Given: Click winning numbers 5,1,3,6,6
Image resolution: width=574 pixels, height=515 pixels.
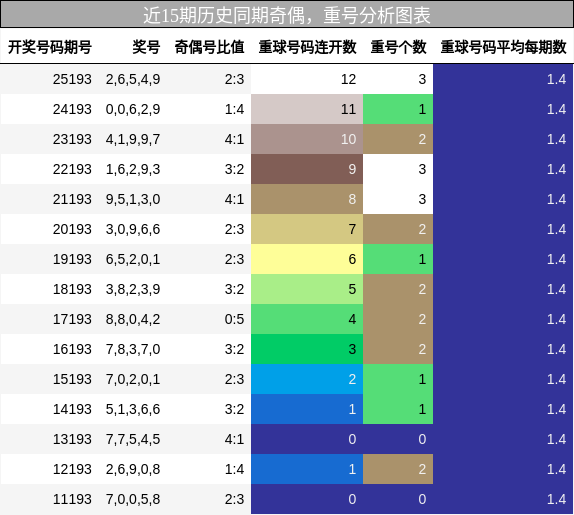Looking at the screenshot, I should (133, 409).
